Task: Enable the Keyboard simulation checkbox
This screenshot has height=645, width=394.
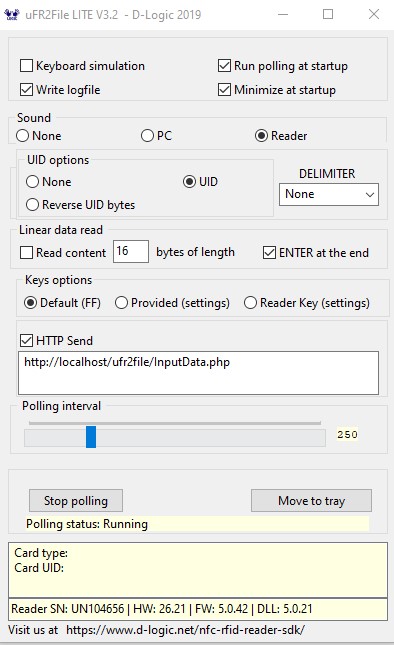Action: (x=27, y=66)
